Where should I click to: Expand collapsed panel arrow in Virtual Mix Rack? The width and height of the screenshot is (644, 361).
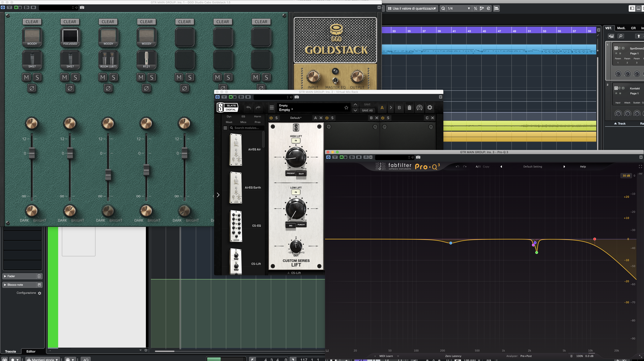[x=218, y=195]
